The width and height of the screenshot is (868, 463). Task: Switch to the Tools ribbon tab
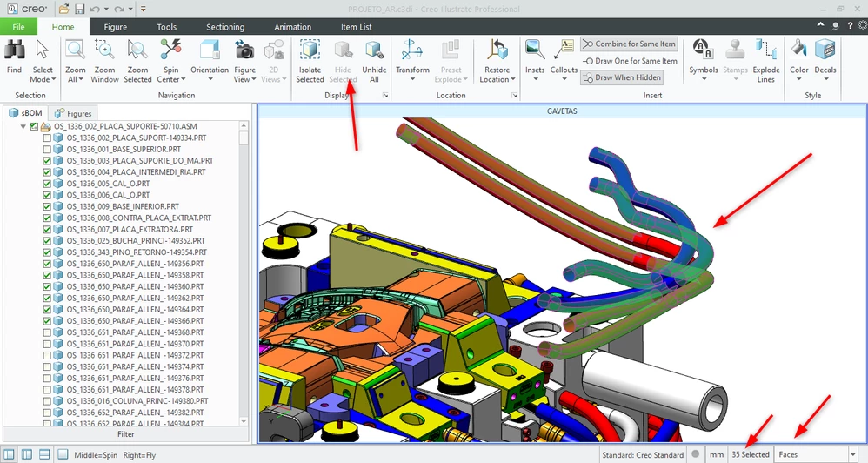166,27
